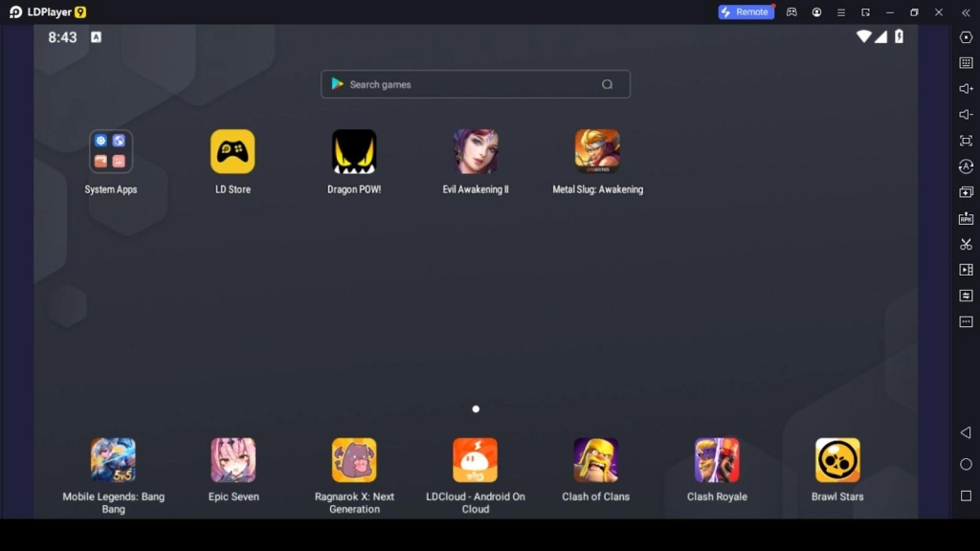
Task: Launch Ragnarok X: Next Generation
Action: pos(354,460)
